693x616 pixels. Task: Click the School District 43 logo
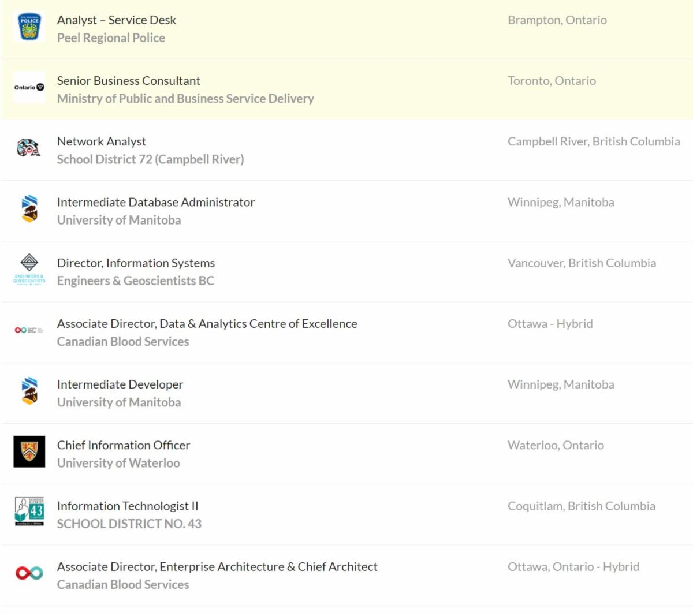click(x=29, y=512)
